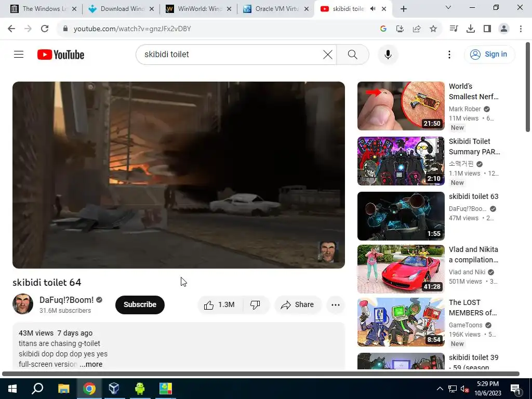The width and height of the screenshot is (532, 399).
Task: Open Windows taskbar search
Action: [x=37, y=389]
